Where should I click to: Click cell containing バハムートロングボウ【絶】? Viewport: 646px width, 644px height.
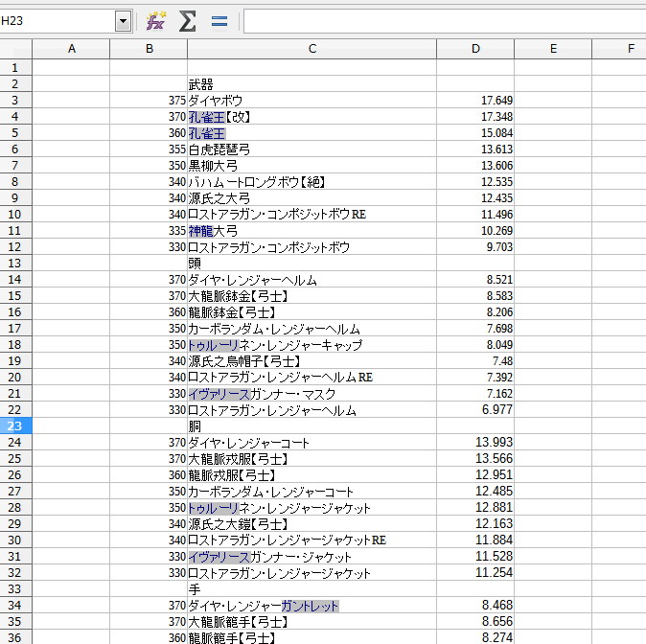pos(311,182)
